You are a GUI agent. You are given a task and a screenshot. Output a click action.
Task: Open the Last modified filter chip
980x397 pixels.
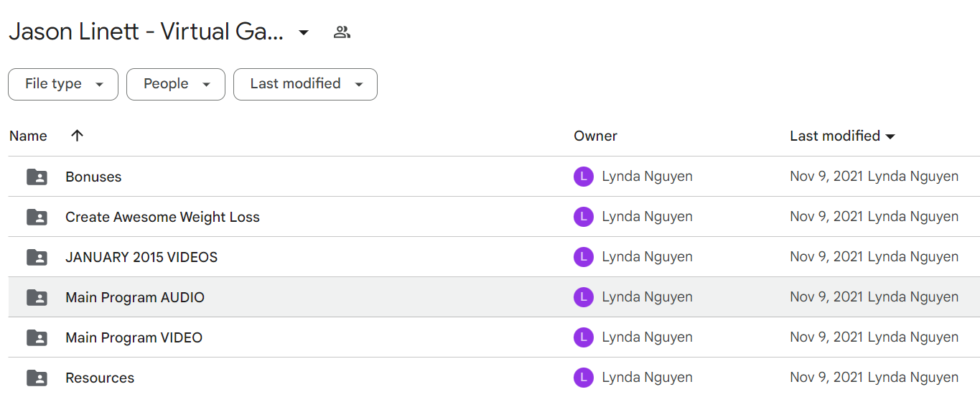(305, 84)
